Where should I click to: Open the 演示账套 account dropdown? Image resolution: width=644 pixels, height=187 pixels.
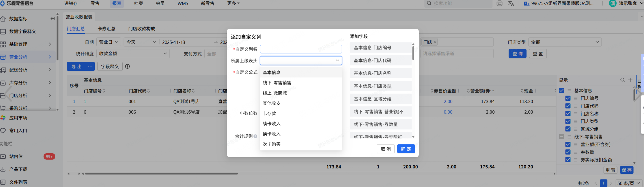[x=631, y=3]
